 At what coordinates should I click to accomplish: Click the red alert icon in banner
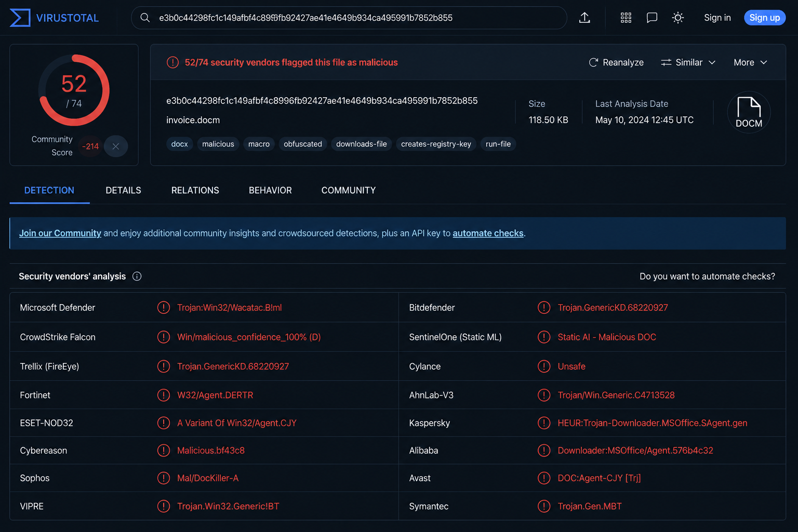pos(172,62)
